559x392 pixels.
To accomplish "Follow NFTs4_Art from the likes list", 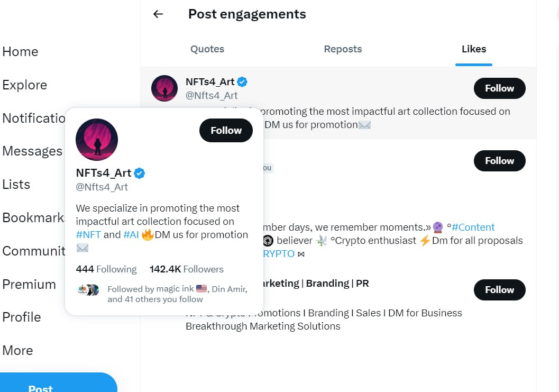I will point(499,88).
